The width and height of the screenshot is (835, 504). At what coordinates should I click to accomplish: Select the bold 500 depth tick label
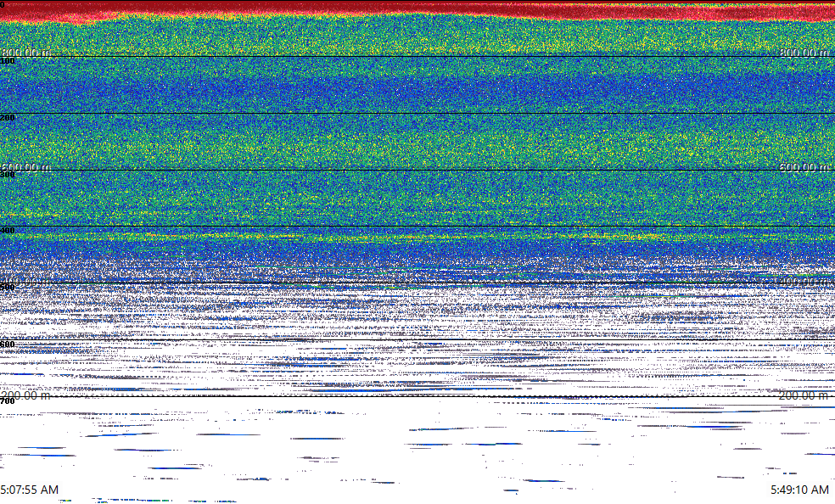(8, 288)
